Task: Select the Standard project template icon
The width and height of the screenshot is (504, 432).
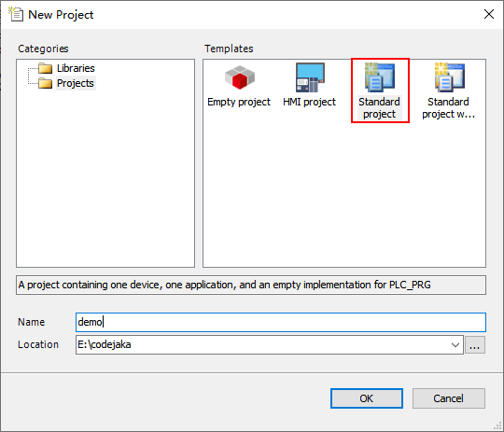Action: pos(380,77)
